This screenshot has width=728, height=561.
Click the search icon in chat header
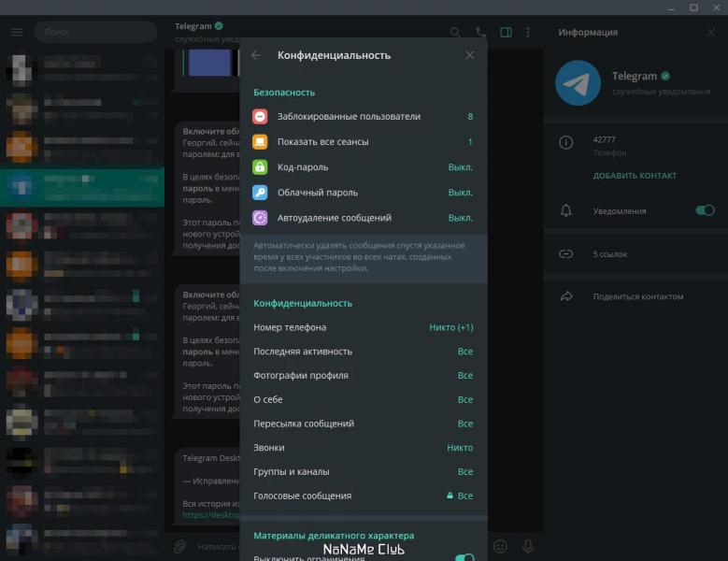click(455, 32)
